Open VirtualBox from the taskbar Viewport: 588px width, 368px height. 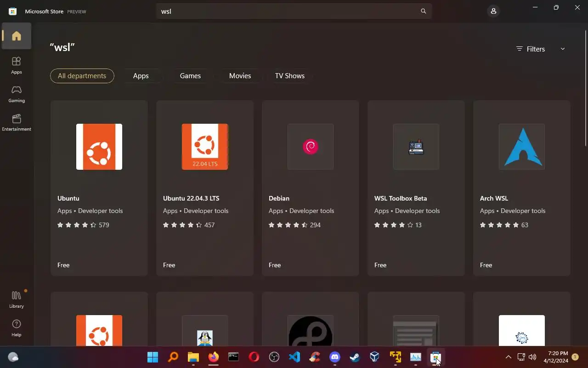pyautogui.click(x=375, y=357)
